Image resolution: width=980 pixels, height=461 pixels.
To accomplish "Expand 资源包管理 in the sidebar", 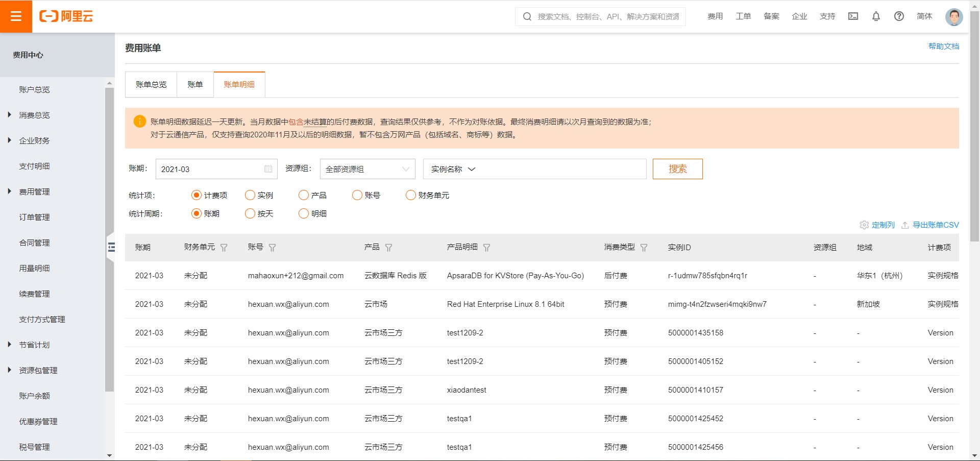I will [9, 370].
